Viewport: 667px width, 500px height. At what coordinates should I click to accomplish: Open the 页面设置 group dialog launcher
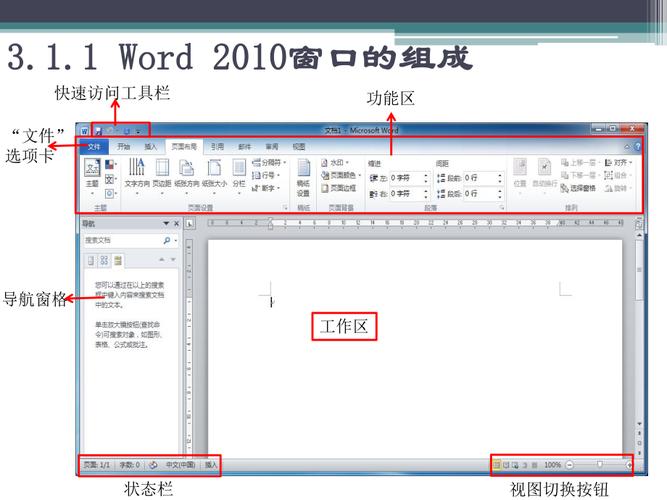pyautogui.click(x=285, y=208)
